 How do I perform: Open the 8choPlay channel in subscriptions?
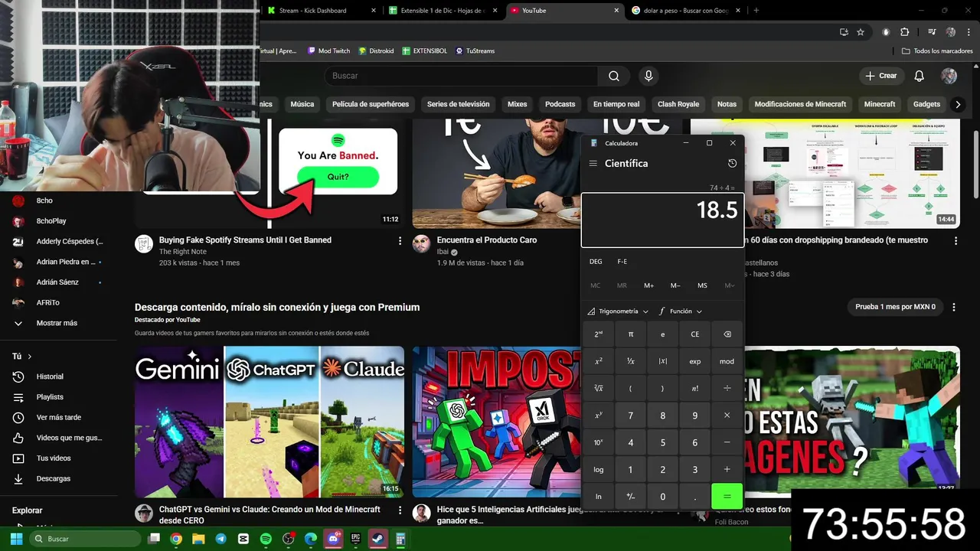pos(51,221)
